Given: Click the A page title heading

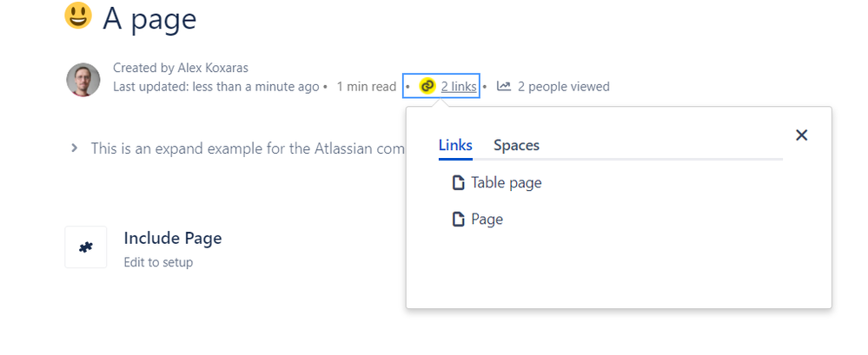Looking at the screenshot, I should tap(149, 19).
